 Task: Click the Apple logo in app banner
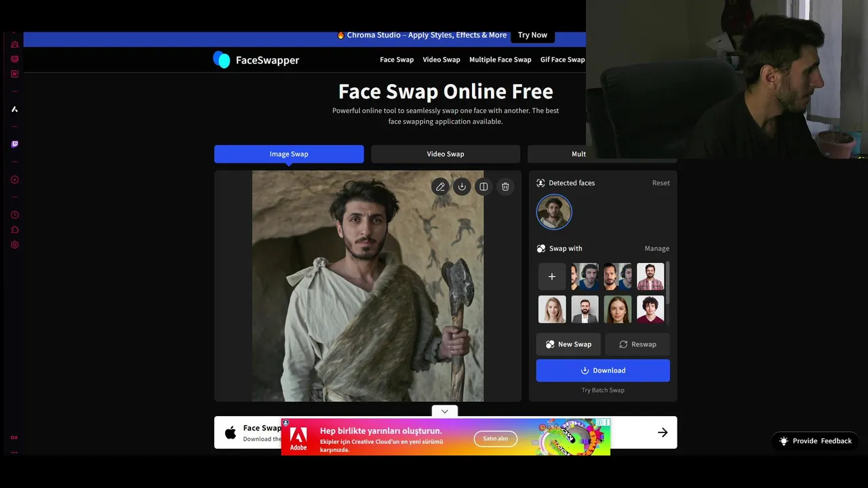point(231,432)
